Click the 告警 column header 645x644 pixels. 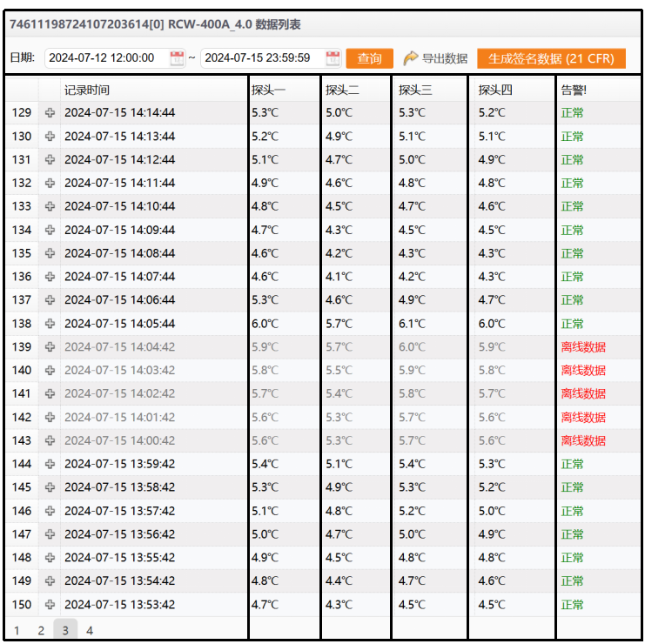pos(574,90)
